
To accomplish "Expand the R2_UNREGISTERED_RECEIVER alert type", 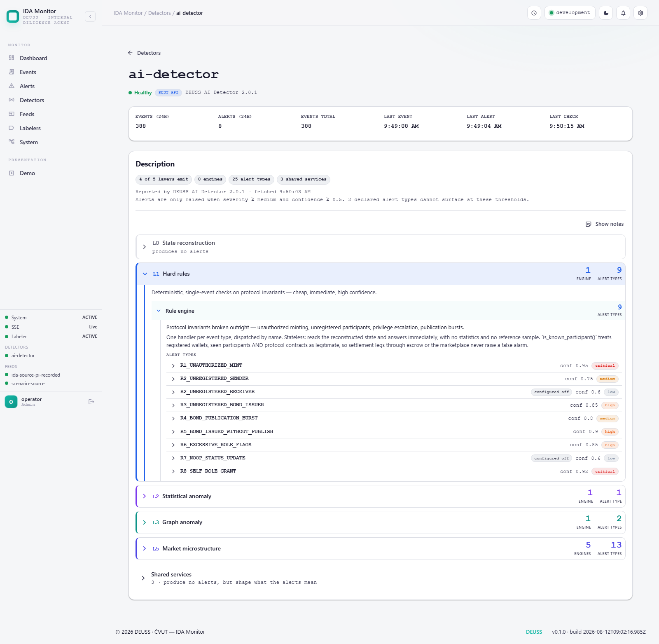I will pyautogui.click(x=394, y=392).
